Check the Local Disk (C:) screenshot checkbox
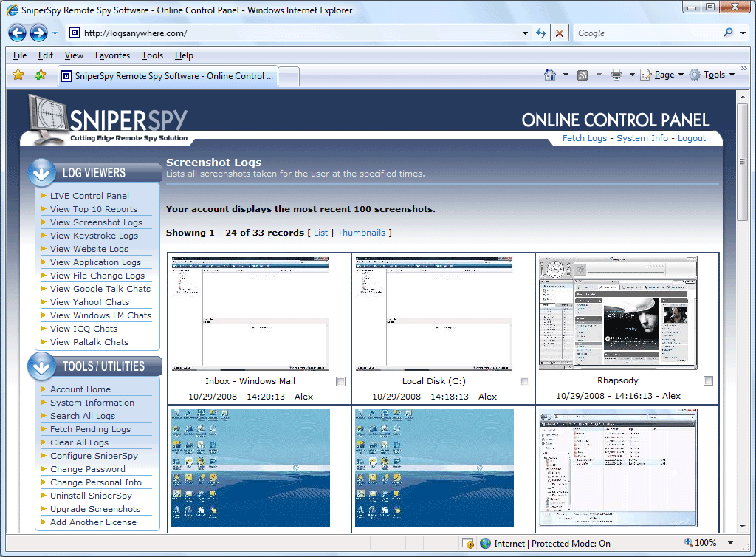This screenshot has height=557, width=756. tap(525, 381)
